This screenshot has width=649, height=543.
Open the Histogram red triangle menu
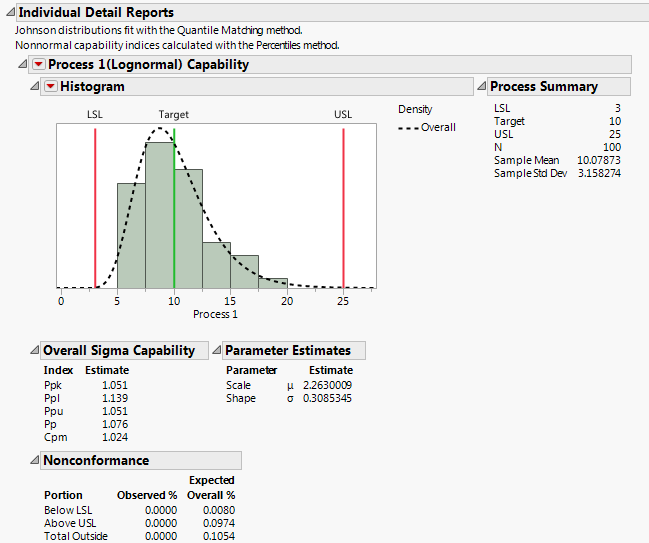coord(50,87)
